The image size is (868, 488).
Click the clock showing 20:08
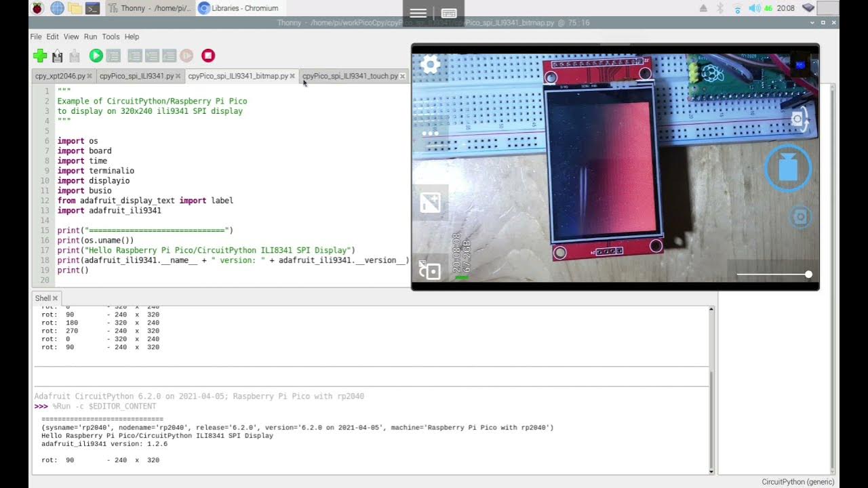tap(785, 8)
